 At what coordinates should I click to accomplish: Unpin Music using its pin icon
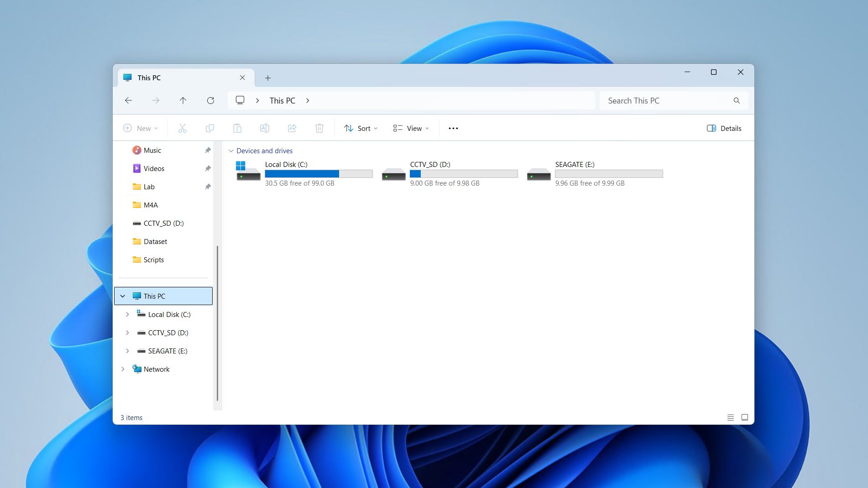[x=208, y=150]
